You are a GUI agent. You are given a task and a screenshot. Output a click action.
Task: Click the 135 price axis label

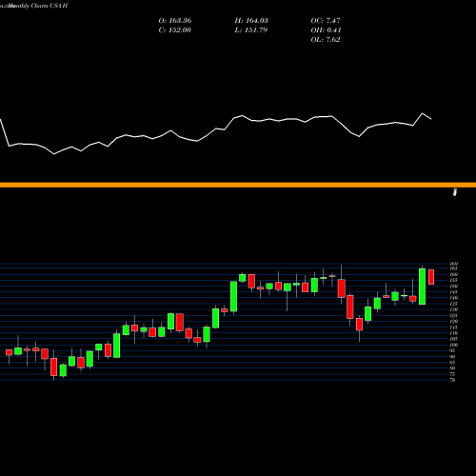click(x=454, y=304)
